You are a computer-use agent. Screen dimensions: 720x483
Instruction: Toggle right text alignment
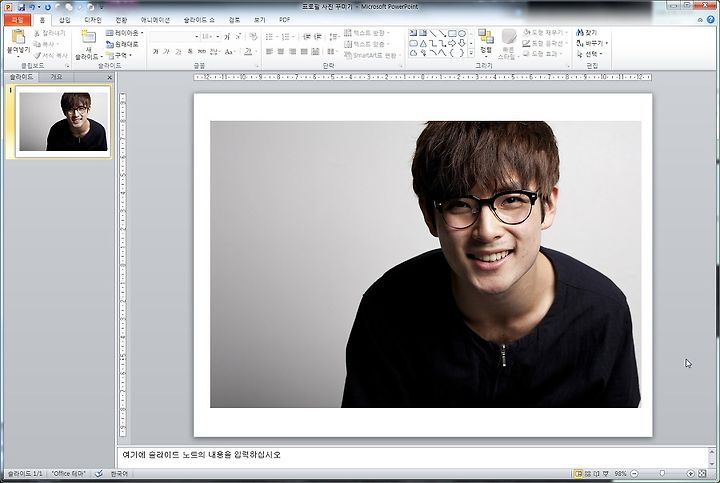click(x=292, y=52)
